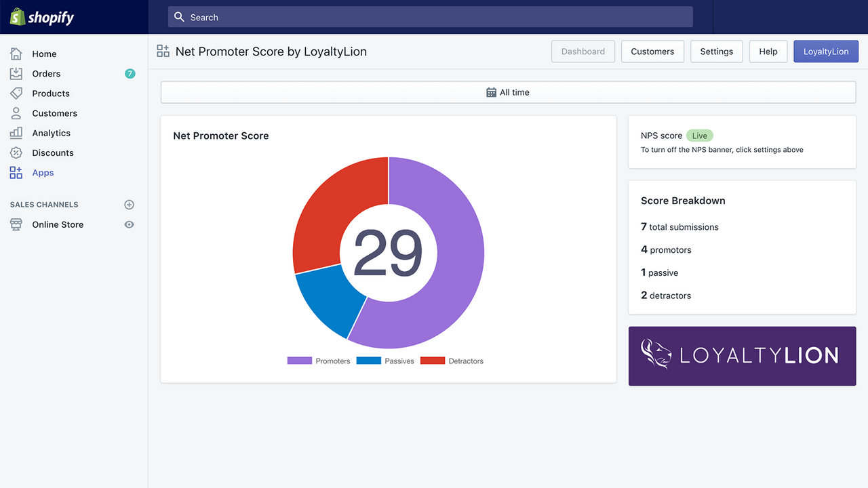
Task: Click the Help button
Action: (768, 52)
